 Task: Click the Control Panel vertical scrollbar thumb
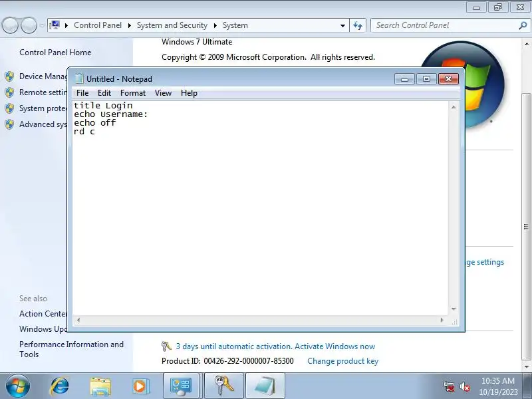point(526,226)
